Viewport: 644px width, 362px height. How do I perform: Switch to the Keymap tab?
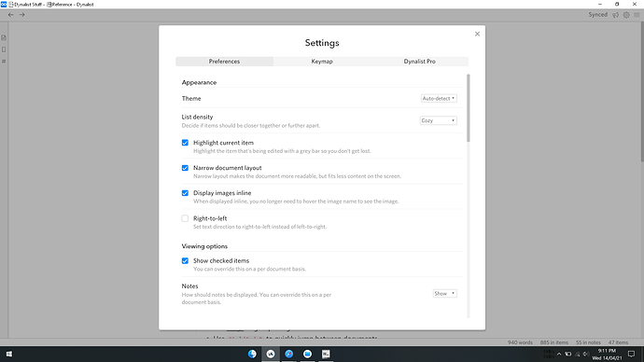[322, 62]
